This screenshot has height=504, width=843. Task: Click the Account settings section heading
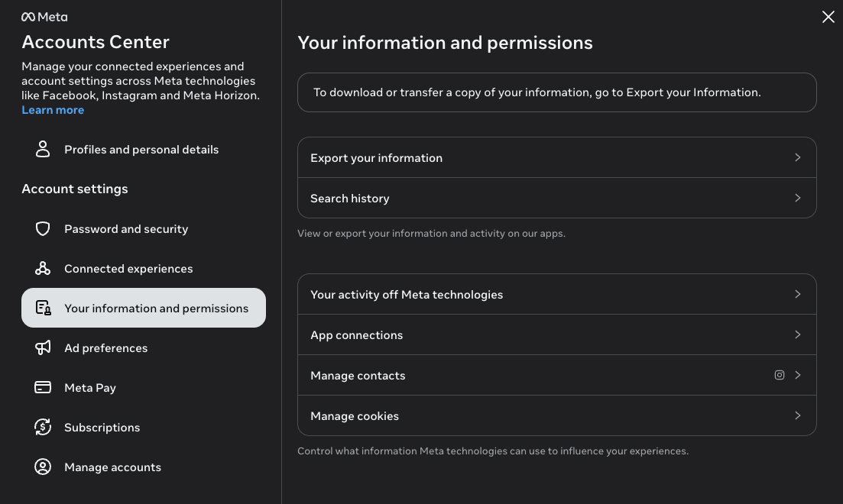[x=75, y=189]
